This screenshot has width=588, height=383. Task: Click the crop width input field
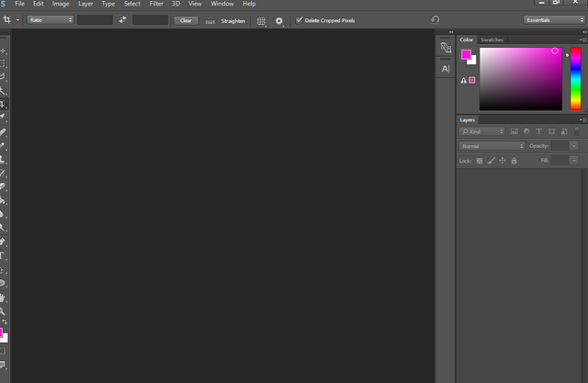tap(95, 20)
